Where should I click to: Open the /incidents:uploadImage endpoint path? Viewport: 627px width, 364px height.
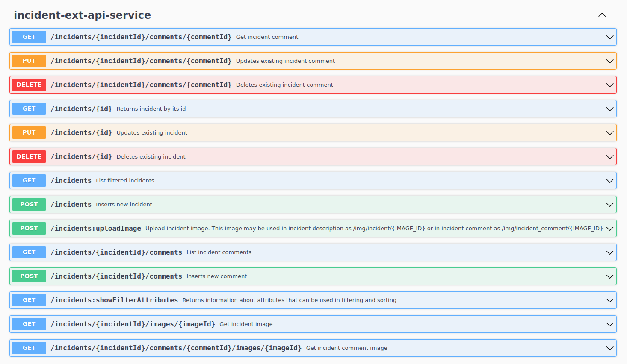point(96,229)
